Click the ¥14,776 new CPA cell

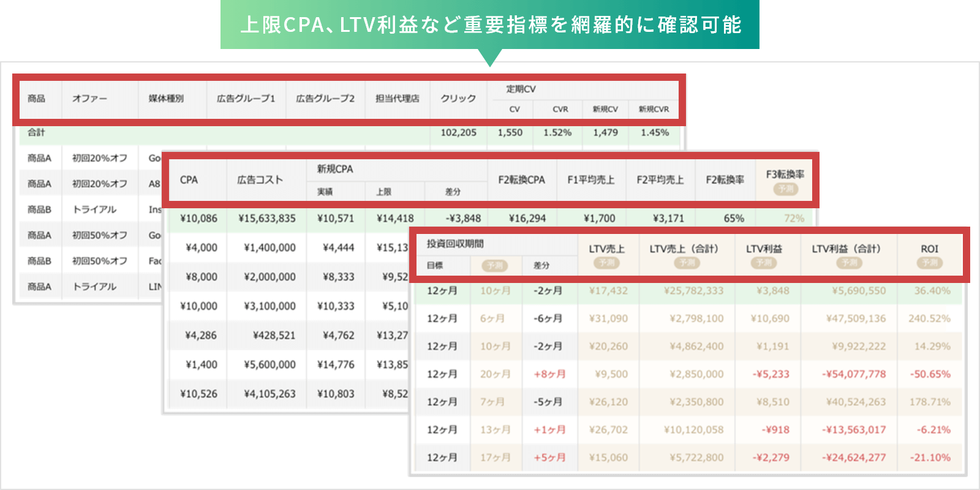336,364
